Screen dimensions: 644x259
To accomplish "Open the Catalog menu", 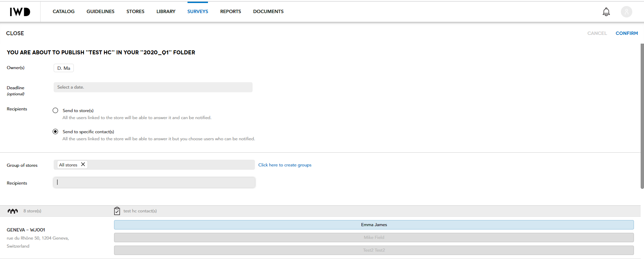I will click(x=63, y=11).
